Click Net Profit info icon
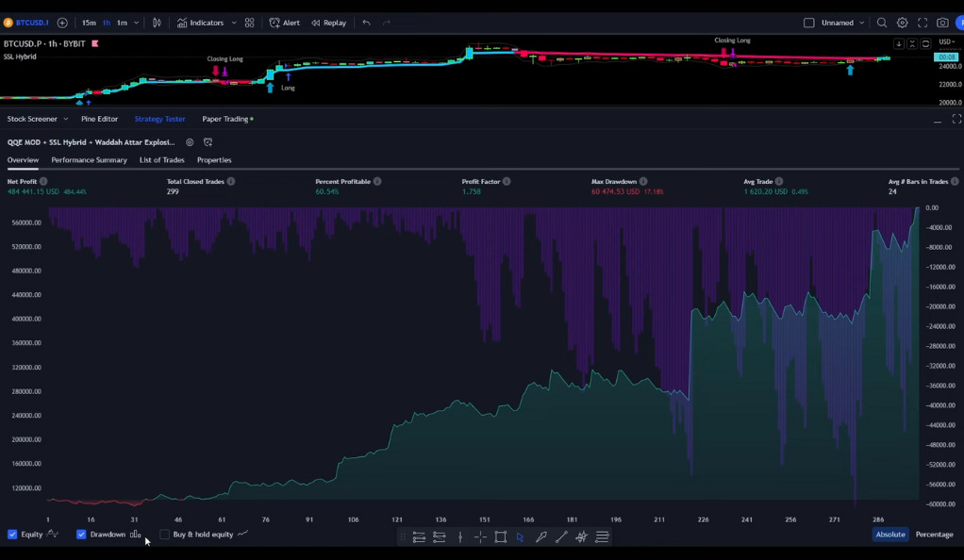 tap(43, 181)
